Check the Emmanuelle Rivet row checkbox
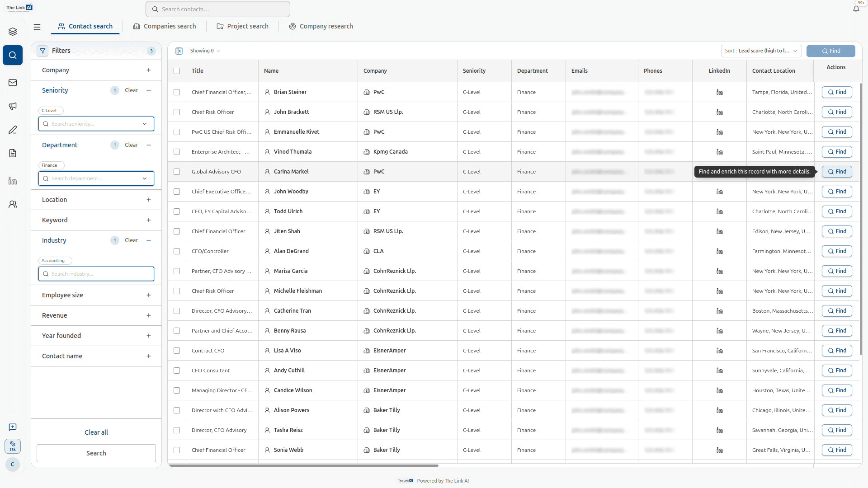Screen dimensions: 868x488 177,132
